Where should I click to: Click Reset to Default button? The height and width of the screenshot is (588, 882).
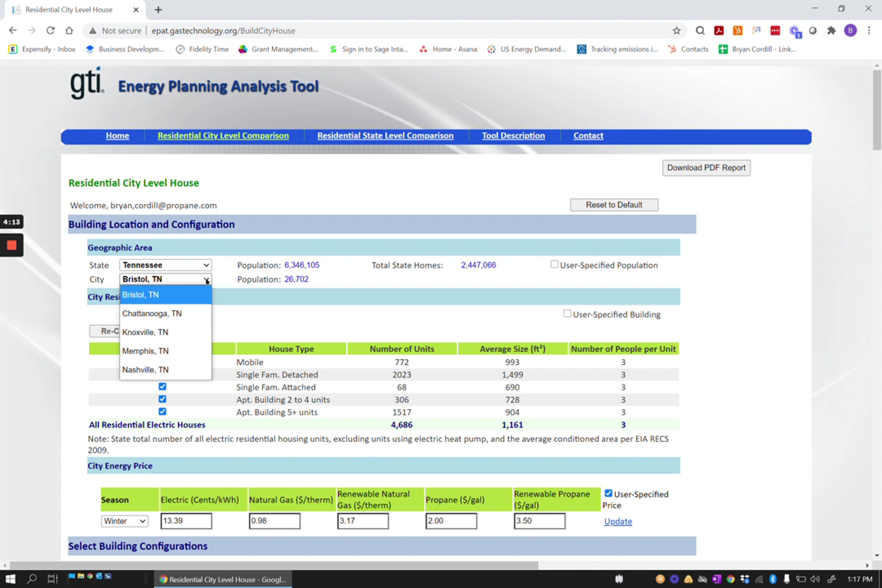coord(614,205)
